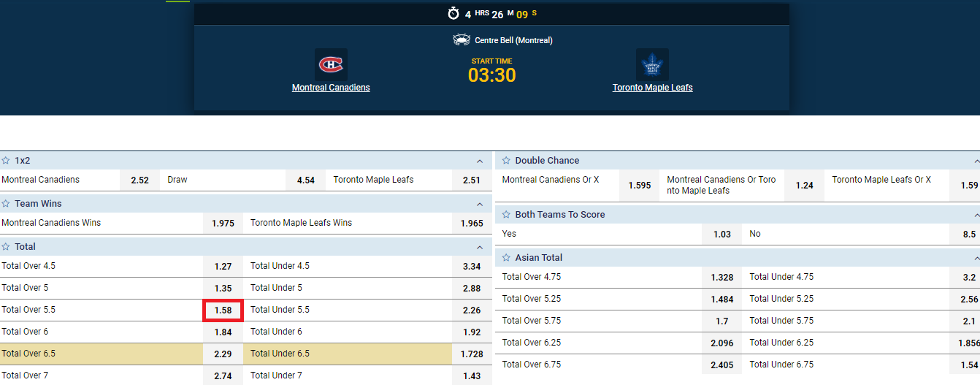The height and width of the screenshot is (385, 980).
Task: Favorite the 1x2 market star
Action: (6, 161)
